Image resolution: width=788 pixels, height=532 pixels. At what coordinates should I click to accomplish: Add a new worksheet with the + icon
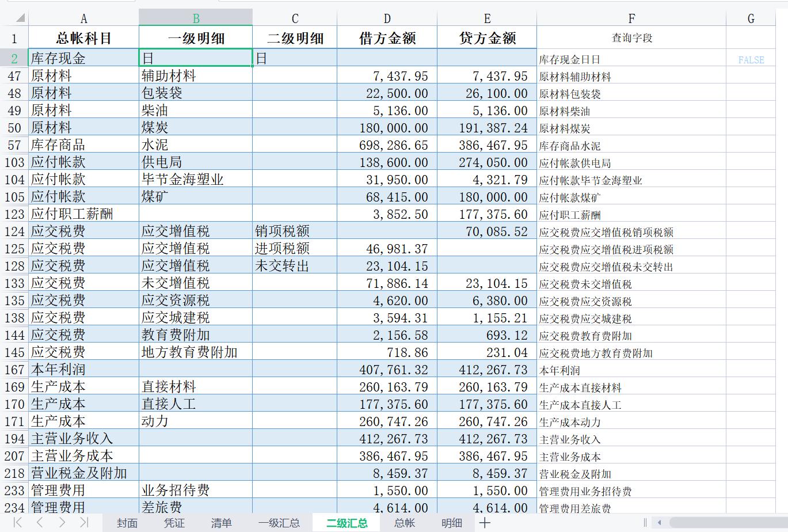[485, 523]
